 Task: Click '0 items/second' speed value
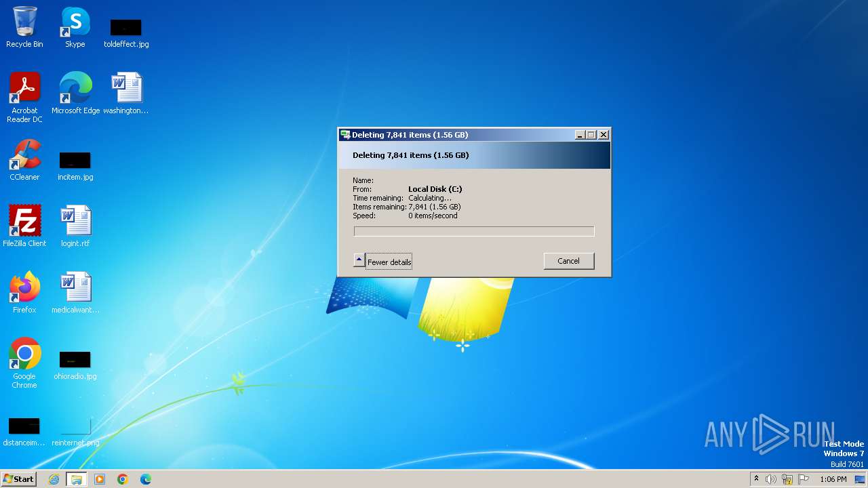433,216
